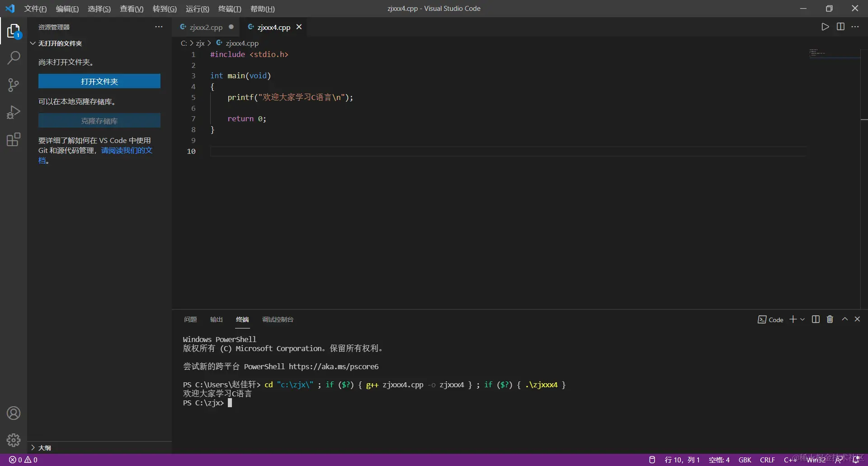
Task: Open Explorer views and more actions
Action: point(159,27)
